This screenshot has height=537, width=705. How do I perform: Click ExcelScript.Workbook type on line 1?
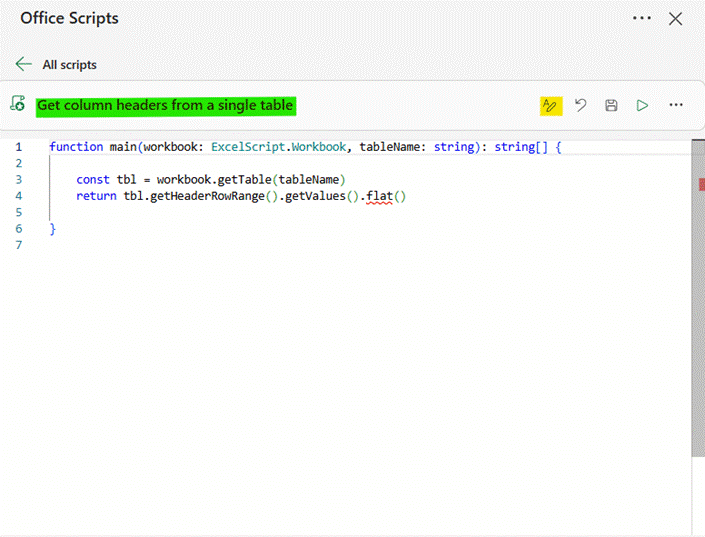pyautogui.click(x=278, y=147)
